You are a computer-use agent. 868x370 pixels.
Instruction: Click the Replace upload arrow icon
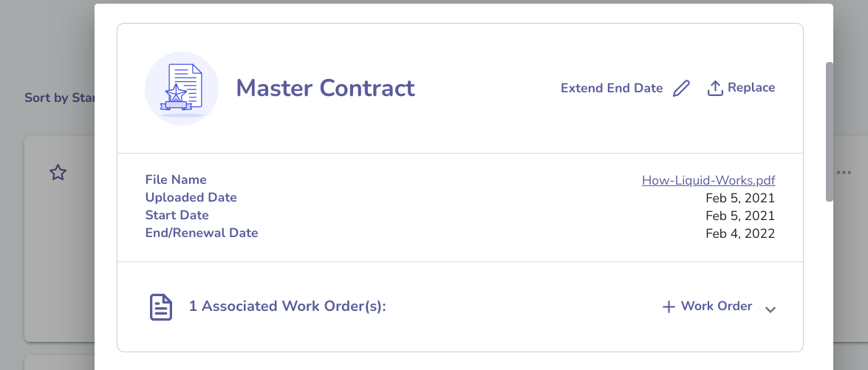point(715,89)
